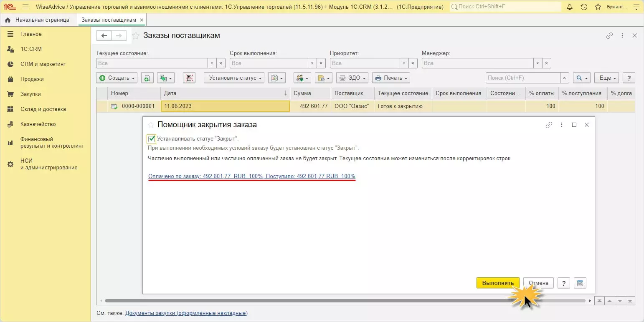Open the Закупки section in sidebar
This screenshot has width=644, height=322.
coord(30,94)
